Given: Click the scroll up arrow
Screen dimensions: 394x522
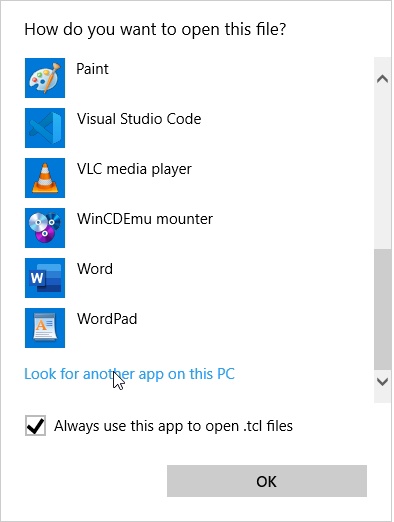Looking at the screenshot, I should [x=382, y=79].
